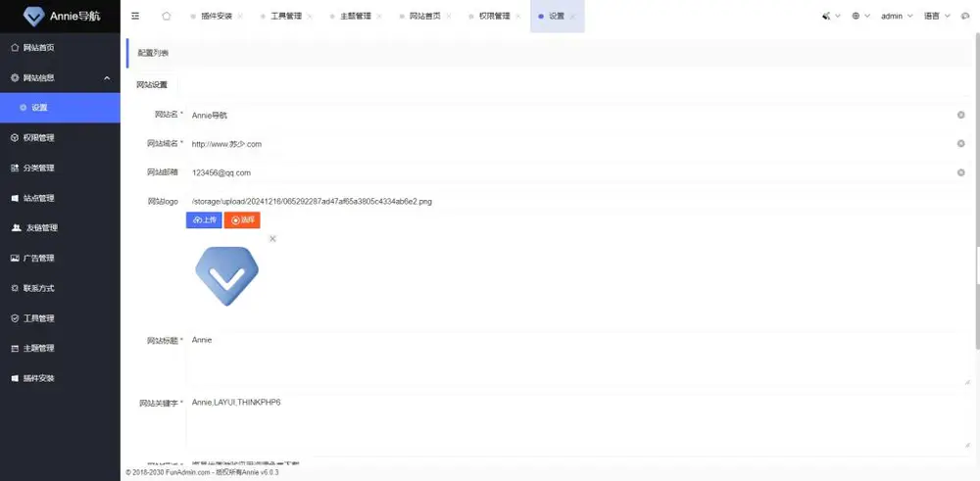
Task: Click the 网站关键字 textarea
Action: click(578, 421)
